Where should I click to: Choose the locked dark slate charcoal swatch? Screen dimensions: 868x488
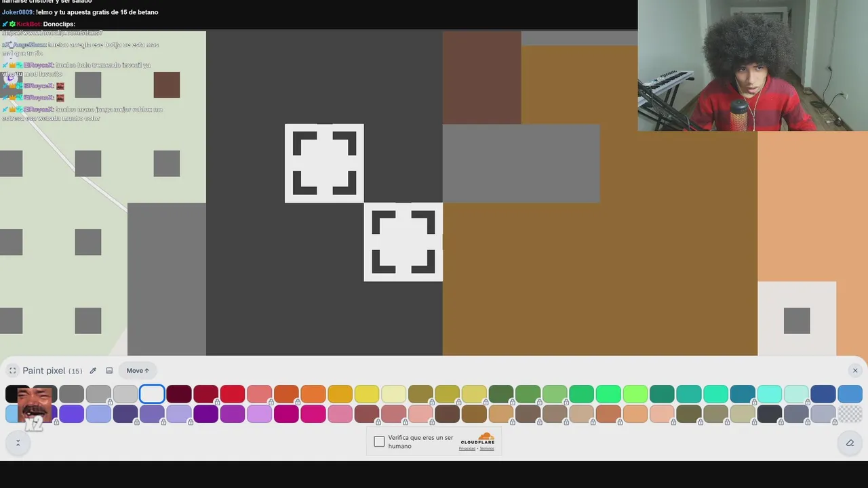coord(770,413)
